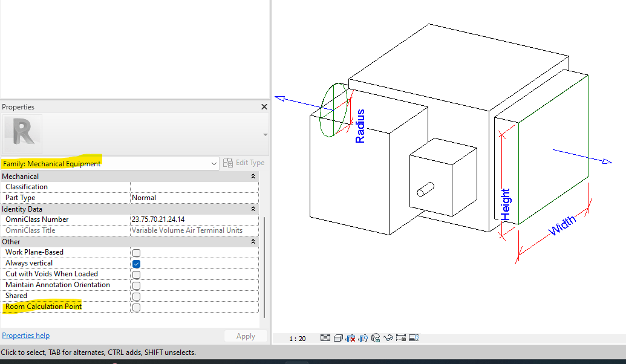Click the Reveal Constraints icon
Screen dimensions: 626x364
pyautogui.click(x=402, y=338)
